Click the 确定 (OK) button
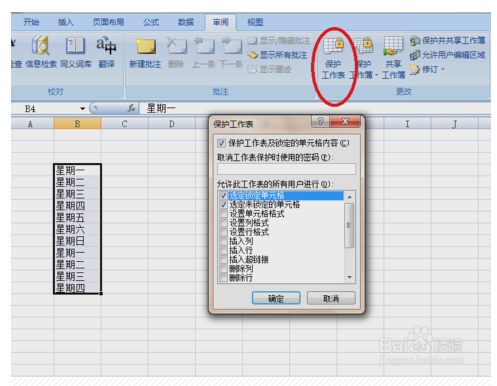This screenshot has height=386, width=497. [x=276, y=298]
